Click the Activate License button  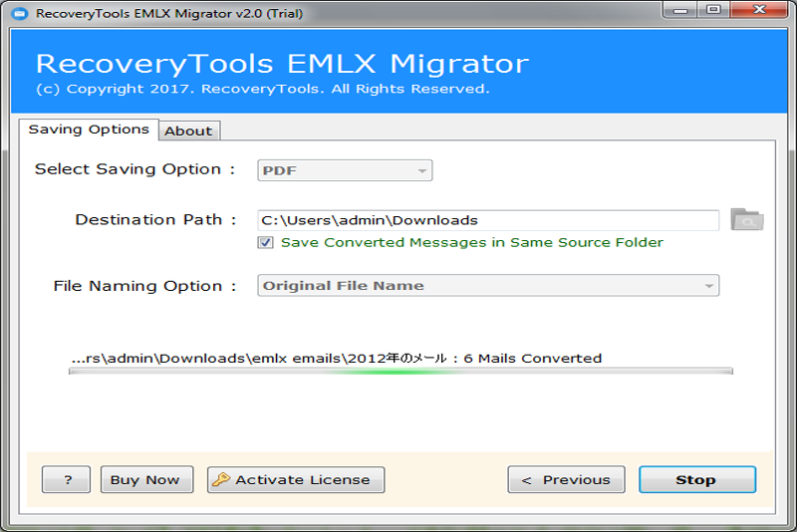tap(296, 479)
